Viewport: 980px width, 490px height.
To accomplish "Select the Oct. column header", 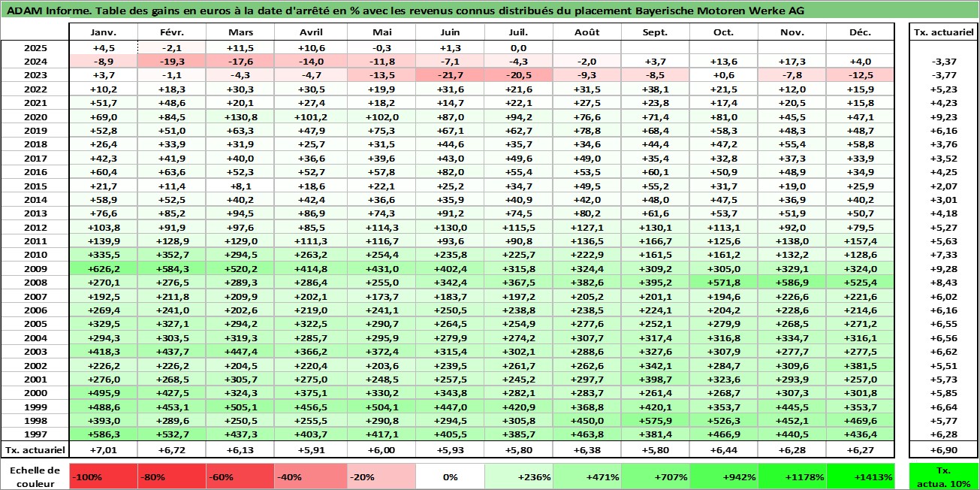I will [723, 32].
